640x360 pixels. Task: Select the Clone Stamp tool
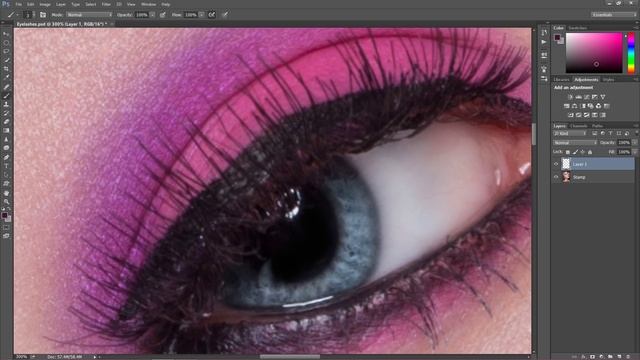[6, 104]
